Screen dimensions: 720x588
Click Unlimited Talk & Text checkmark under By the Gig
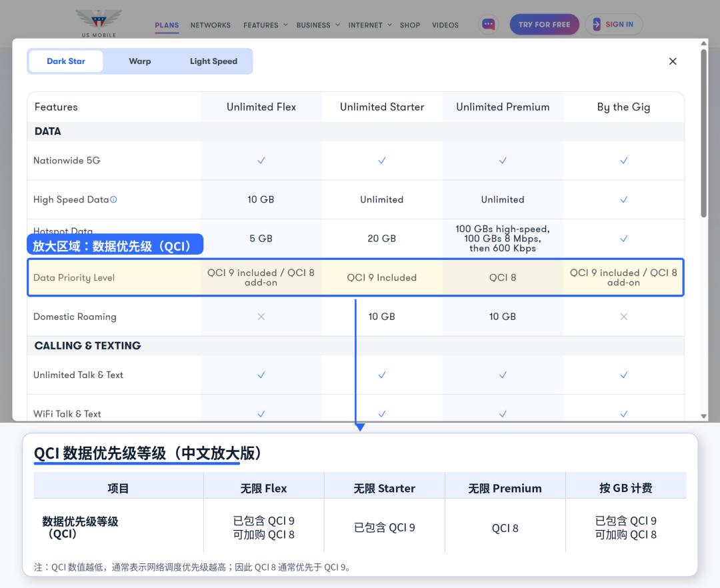pyautogui.click(x=623, y=375)
